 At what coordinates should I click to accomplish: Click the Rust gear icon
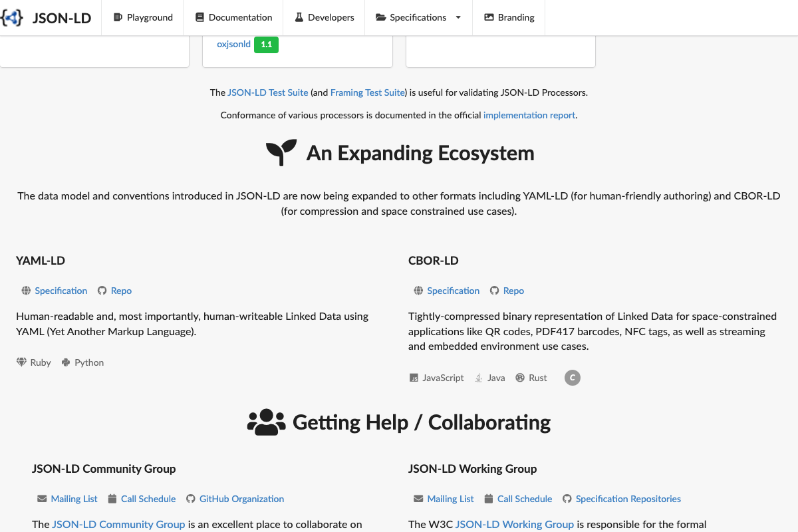pyautogui.click(x=520, y=378)
